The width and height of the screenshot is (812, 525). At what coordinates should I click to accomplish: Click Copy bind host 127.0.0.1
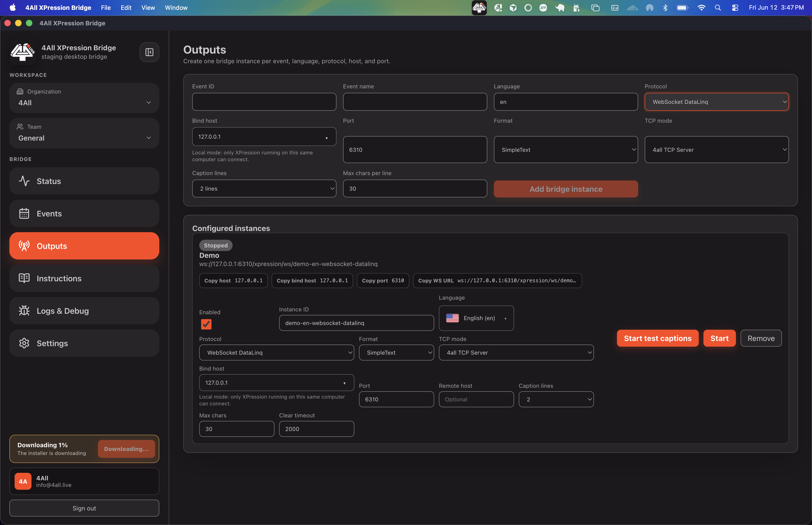click(312, 281)
